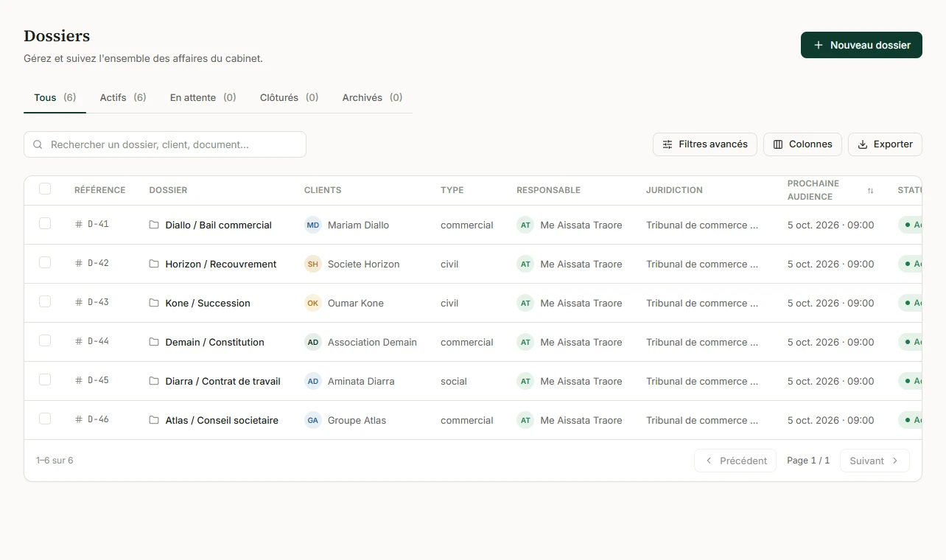This screenshot has width=946, height=560.
Task: Click the AD avatar for Aminata Diarra
Action: (313, 381)
